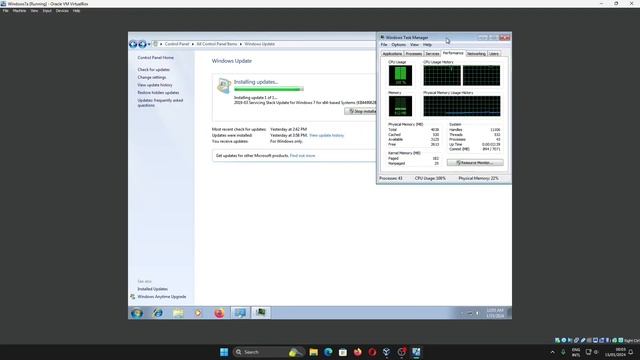Open the host Windows 11 Start button

click(x=224, y=352)
